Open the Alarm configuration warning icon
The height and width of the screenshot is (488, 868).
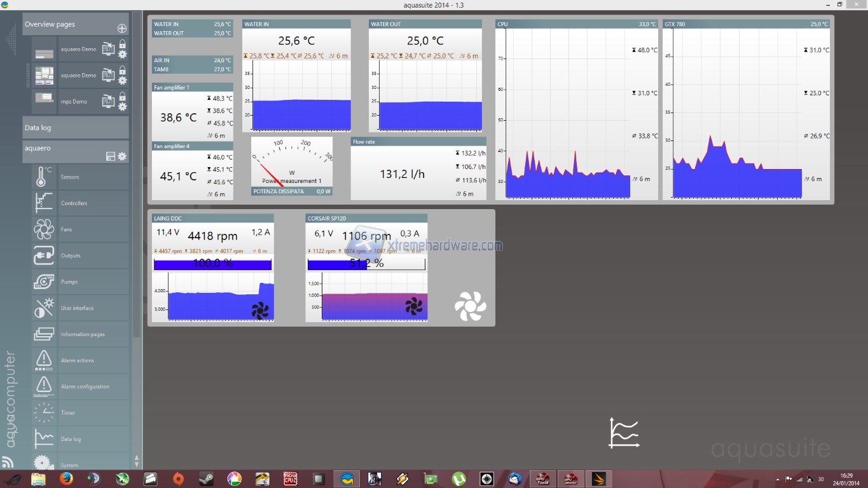44,386
